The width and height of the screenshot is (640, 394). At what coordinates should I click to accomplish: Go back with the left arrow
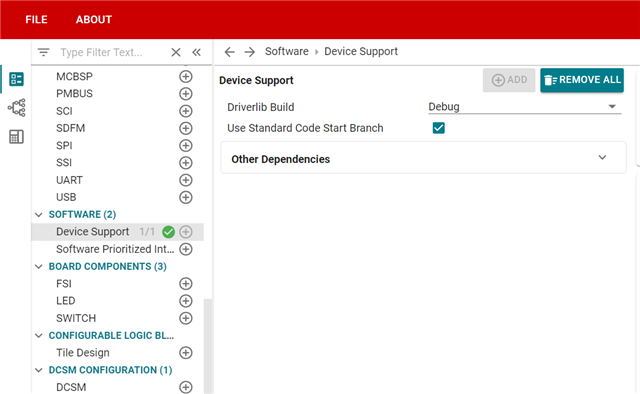coord(230,52)
